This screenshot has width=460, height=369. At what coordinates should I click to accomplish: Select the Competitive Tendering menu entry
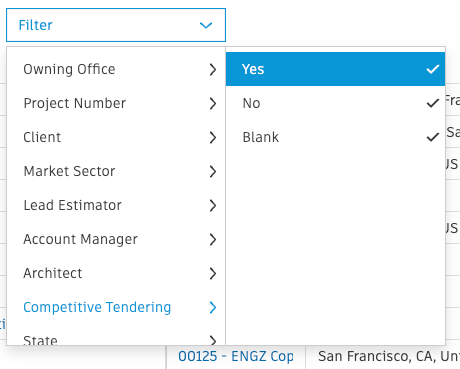click(116, 307)
